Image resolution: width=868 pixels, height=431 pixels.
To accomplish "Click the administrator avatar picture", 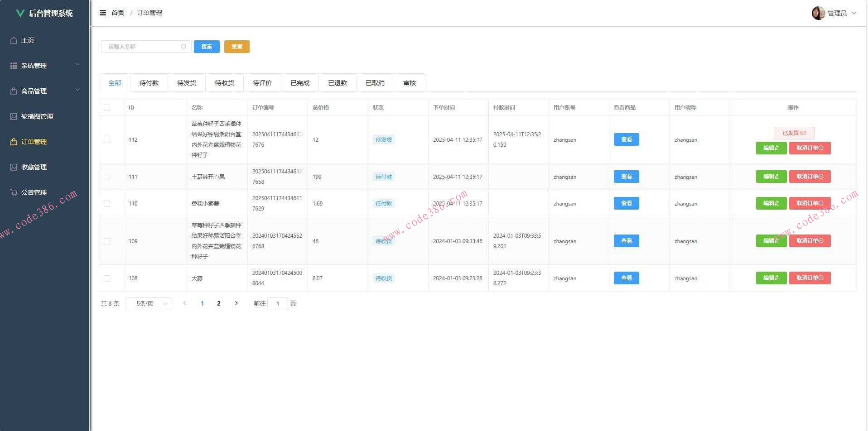I will coord(818,13).
